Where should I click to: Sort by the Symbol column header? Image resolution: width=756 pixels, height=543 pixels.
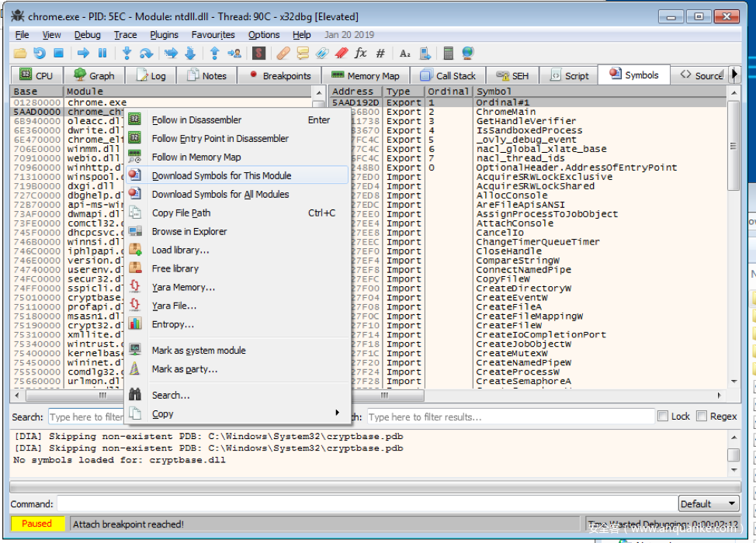[600, 92]
